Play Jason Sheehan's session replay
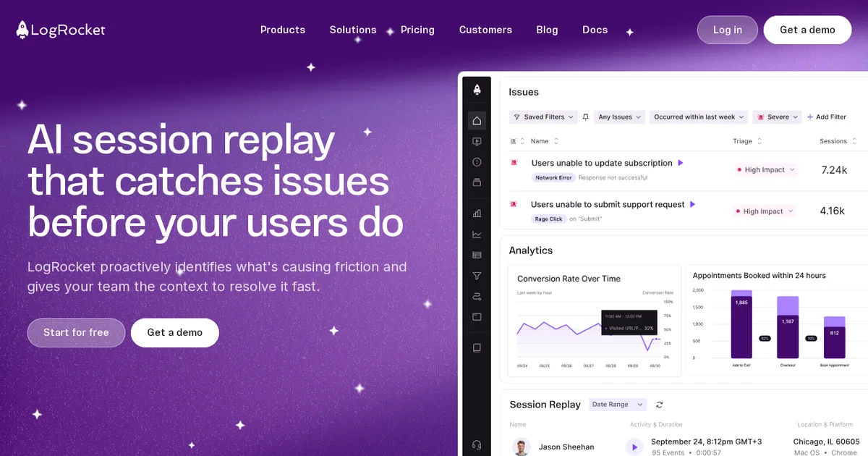 click(634, 447)
